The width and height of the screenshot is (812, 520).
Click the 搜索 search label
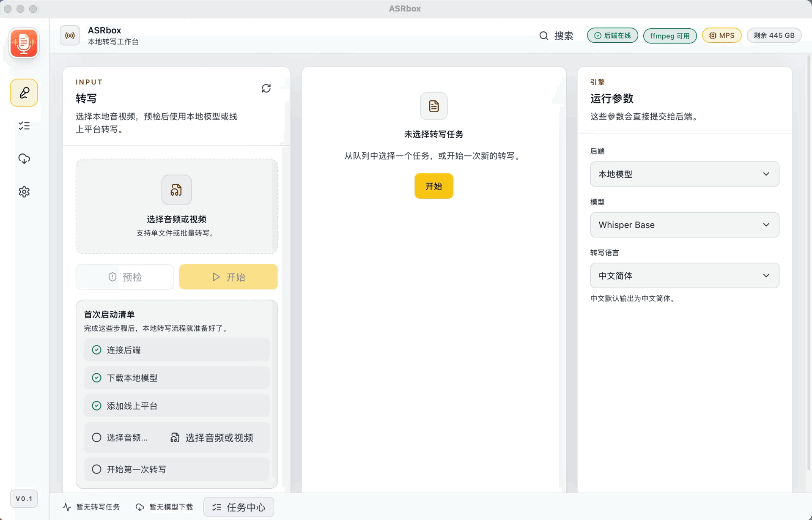[564, 36]
